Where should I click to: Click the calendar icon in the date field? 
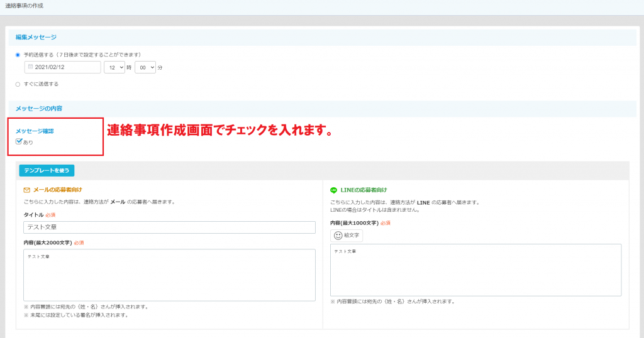pyautogui.click(x=30, y=67)
